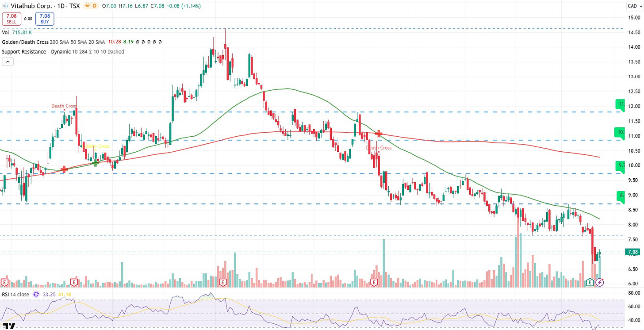Screen dimensions: 644x330
Task: Click the leftmost red earnings E marker
Action: (5, 282)
